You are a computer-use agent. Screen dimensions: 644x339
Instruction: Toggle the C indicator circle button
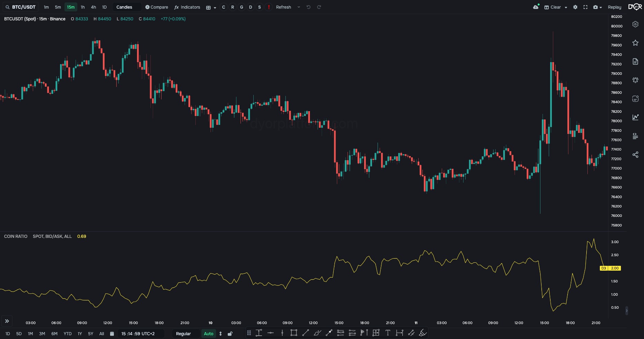pyautogui.click(x=224, y=7)
